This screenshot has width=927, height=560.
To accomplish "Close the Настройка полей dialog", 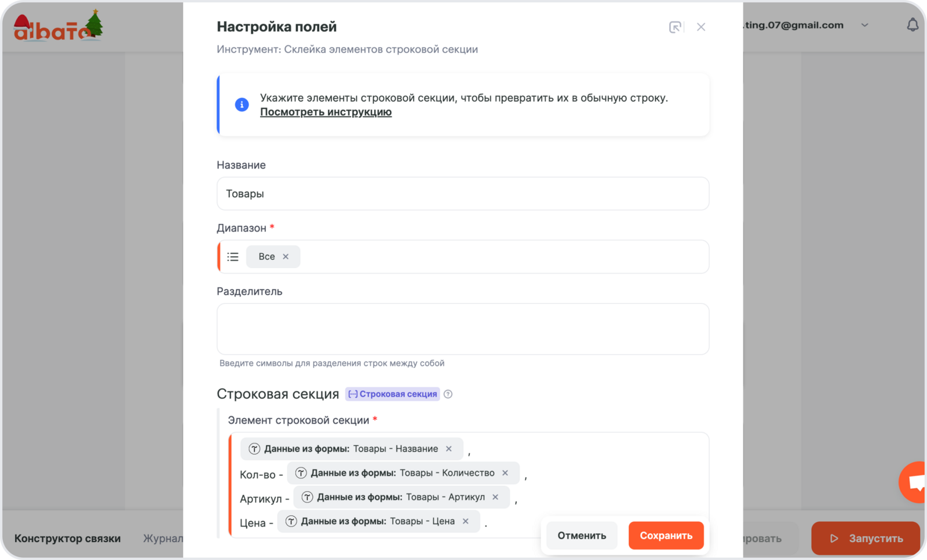I will 701,27.
